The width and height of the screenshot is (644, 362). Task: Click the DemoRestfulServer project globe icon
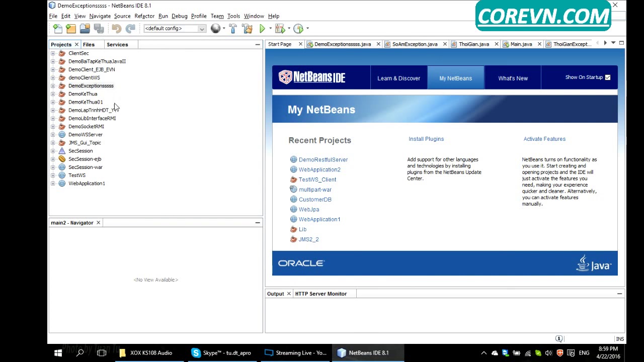293,159
